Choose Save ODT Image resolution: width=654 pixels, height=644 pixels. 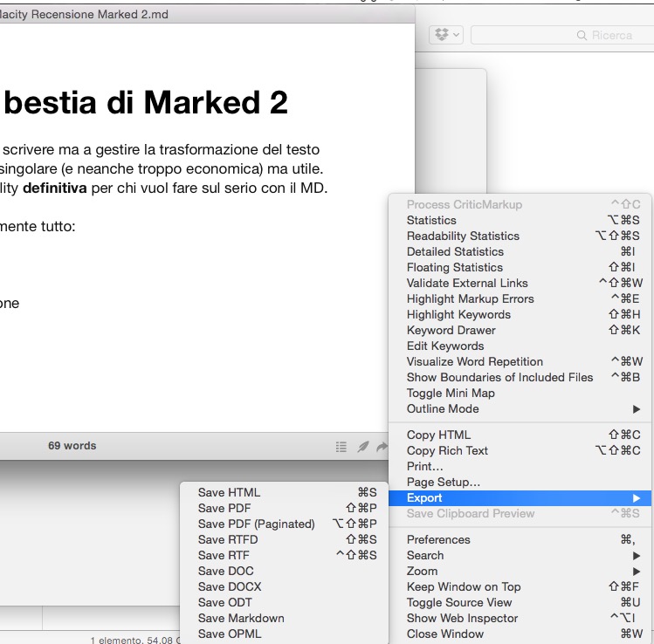284,603
